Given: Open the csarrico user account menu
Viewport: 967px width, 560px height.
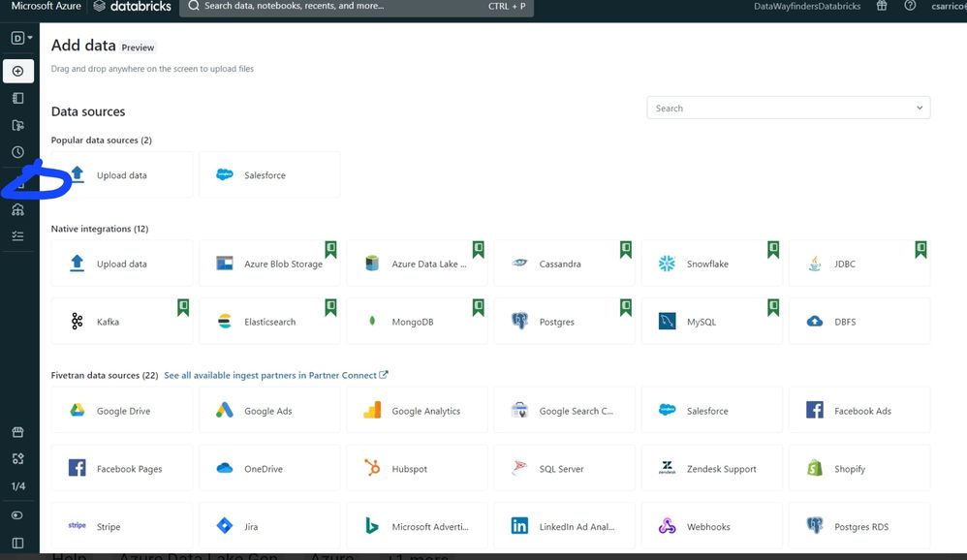Looking at the screenshot, I should 946,6.
